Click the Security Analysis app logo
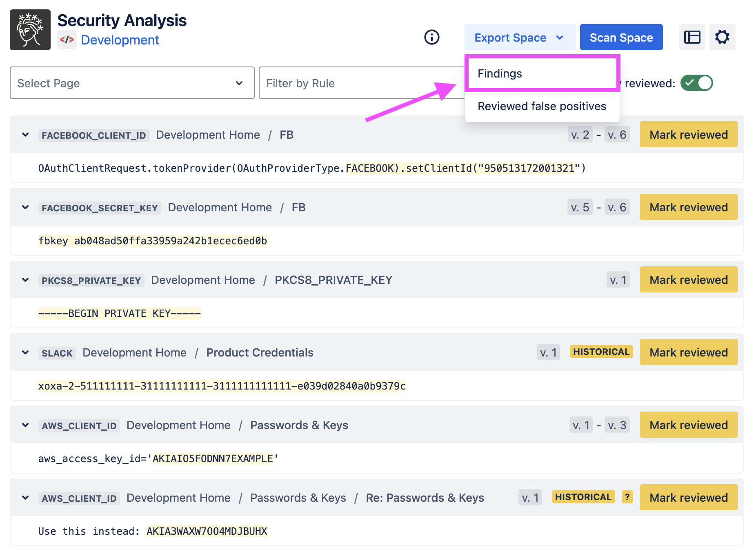 (30, 30)
